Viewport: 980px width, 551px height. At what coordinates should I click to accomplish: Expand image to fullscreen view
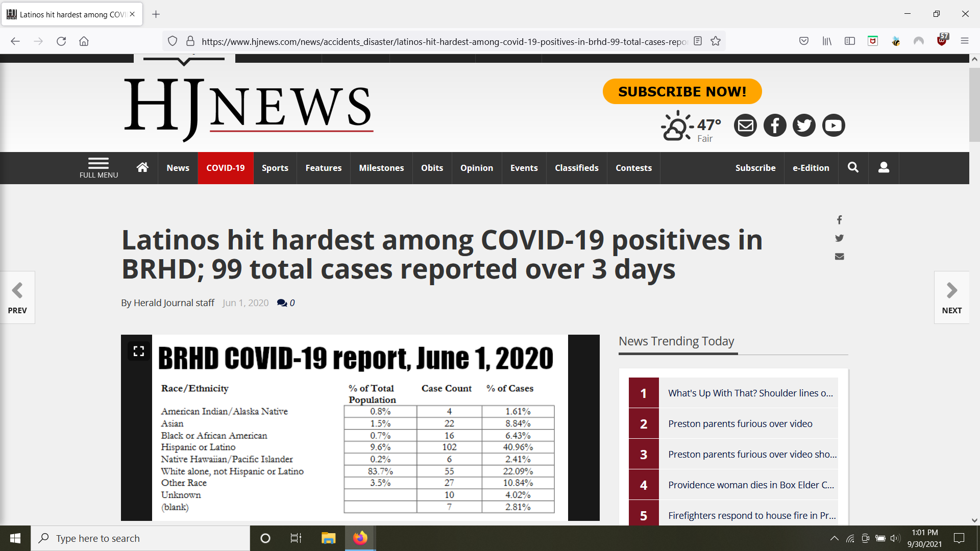point(138,351)
